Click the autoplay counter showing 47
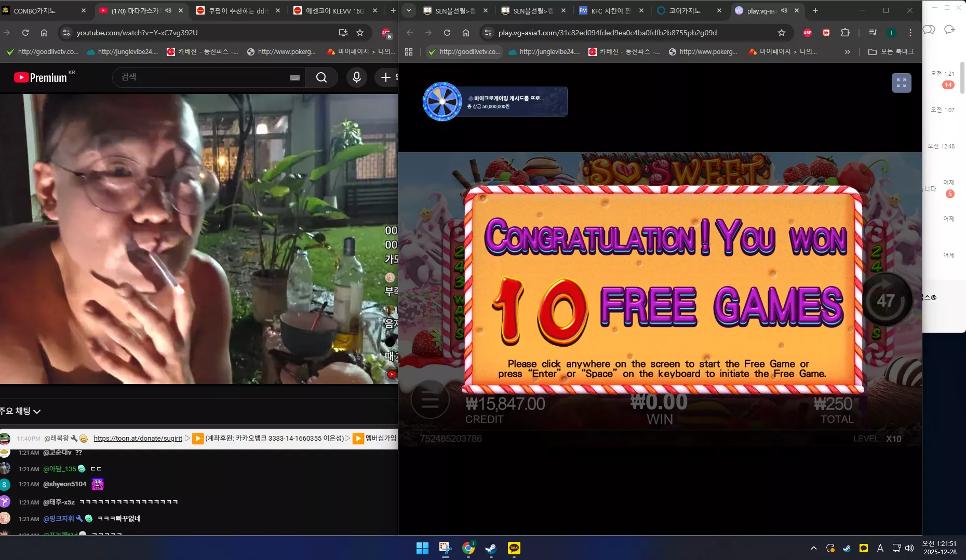This screenshot has width=966, height=560. coord(886,301)
